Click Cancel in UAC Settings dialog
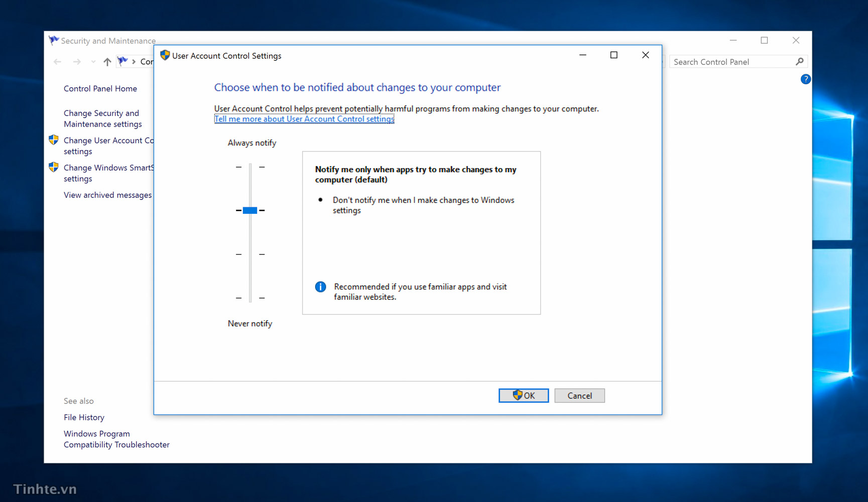 click(579, 396)
